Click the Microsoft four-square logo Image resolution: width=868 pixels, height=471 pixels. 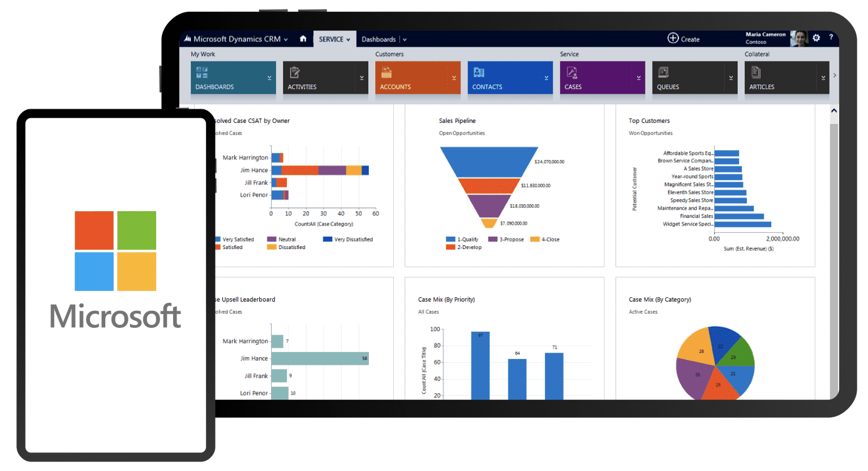[115, 251]
